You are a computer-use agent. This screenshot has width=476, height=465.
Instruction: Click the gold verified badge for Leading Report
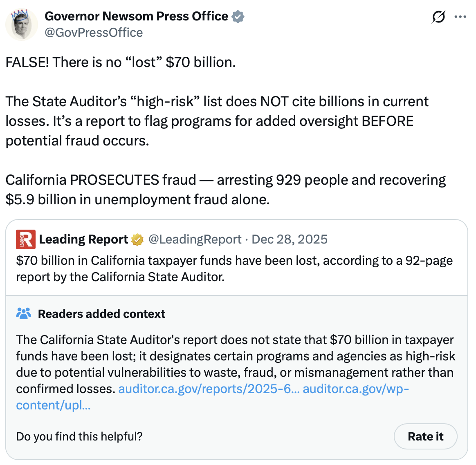coord(137,240)
